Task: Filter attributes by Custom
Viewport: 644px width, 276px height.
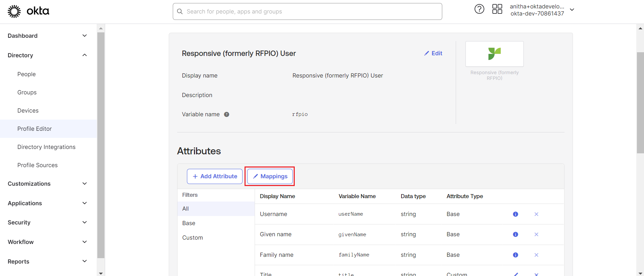Action: coord(216,238)
